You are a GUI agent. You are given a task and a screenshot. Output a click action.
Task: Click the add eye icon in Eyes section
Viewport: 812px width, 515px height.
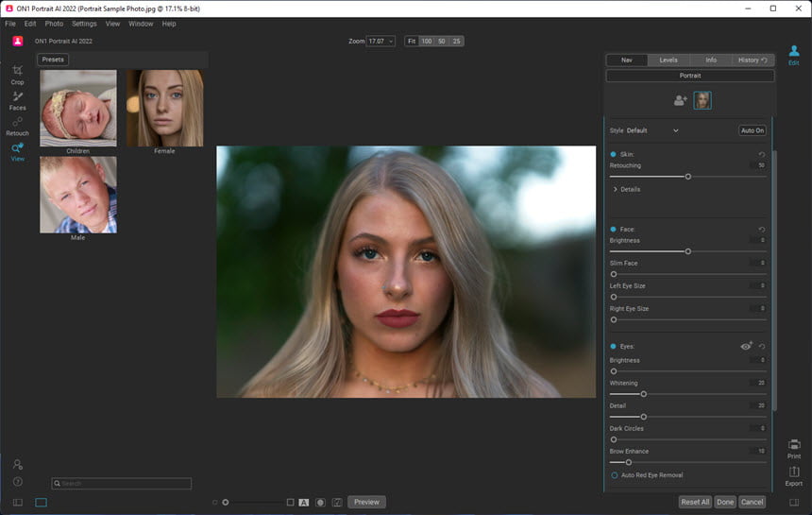(746, 346)
